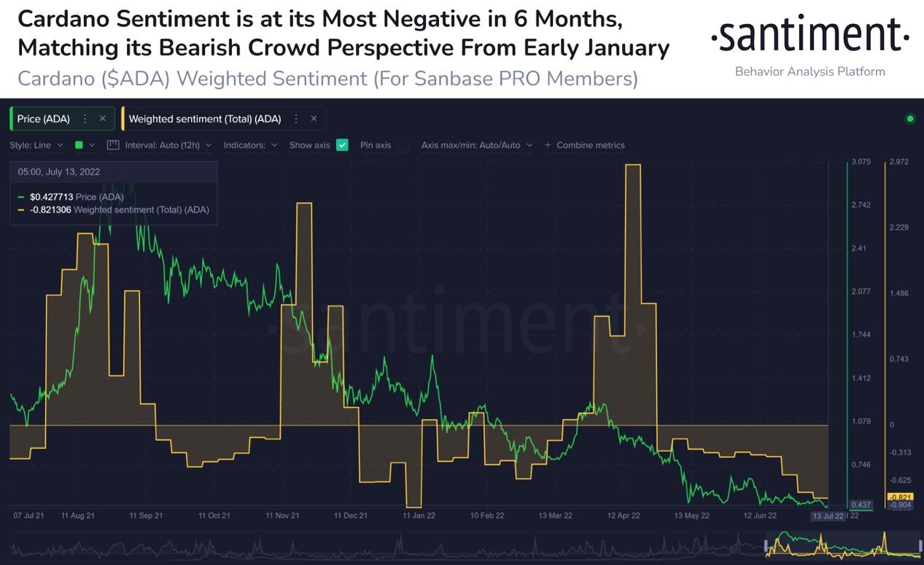Click the Santiment logo
Viewport: 924px width, 565px height.
click(x=810, y=36)
